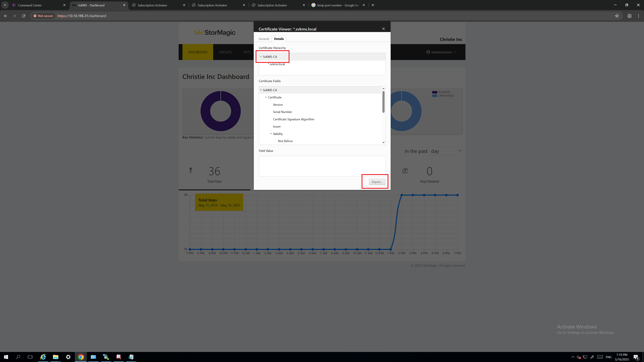
Task: Switch to the General tab in Certificate Viewer
Action: [x=263, y=39]
